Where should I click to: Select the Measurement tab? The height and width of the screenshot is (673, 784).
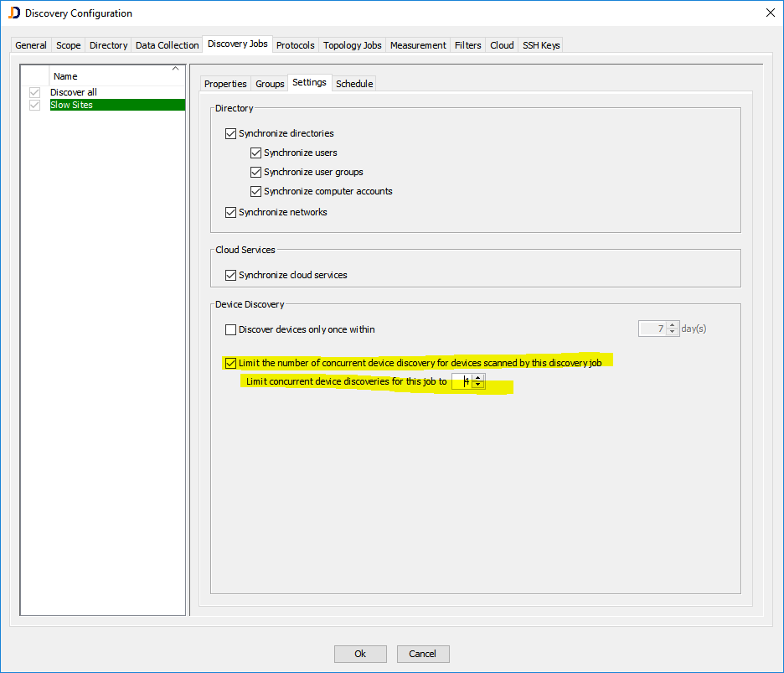pyautogui.click(x=417, y=45)
